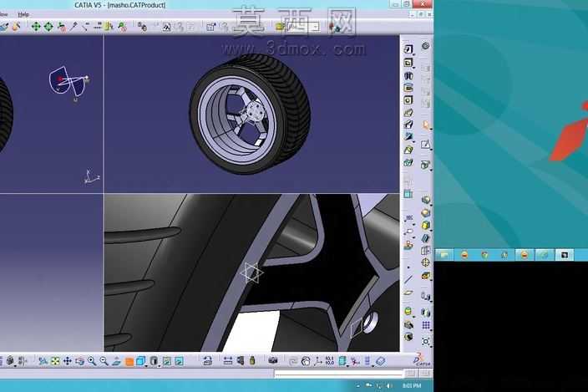Open the combo box dropdown in top toolbar

pos(316,27)
